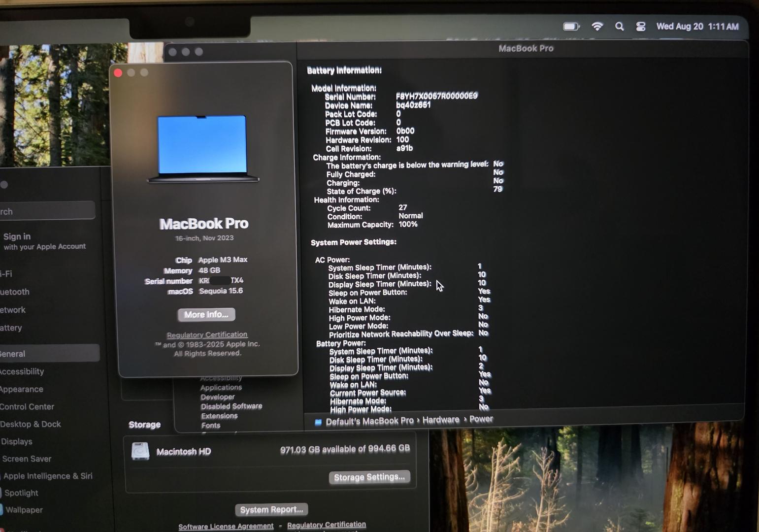759x532 pixels.
Task: Click the System Power Settings heading
Action: 354,242
